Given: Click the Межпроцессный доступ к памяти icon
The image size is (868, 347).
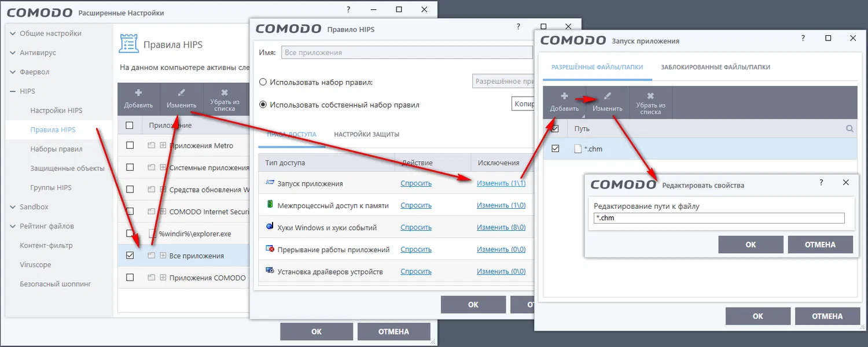Looking at the screenshot, I should click(270, 205).
